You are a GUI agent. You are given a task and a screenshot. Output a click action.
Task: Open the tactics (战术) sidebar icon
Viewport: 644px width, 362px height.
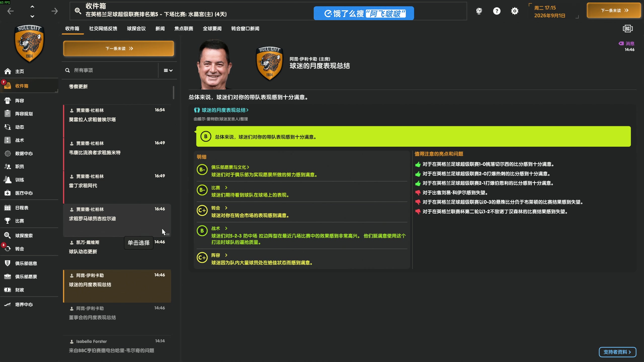coord(8,140)
